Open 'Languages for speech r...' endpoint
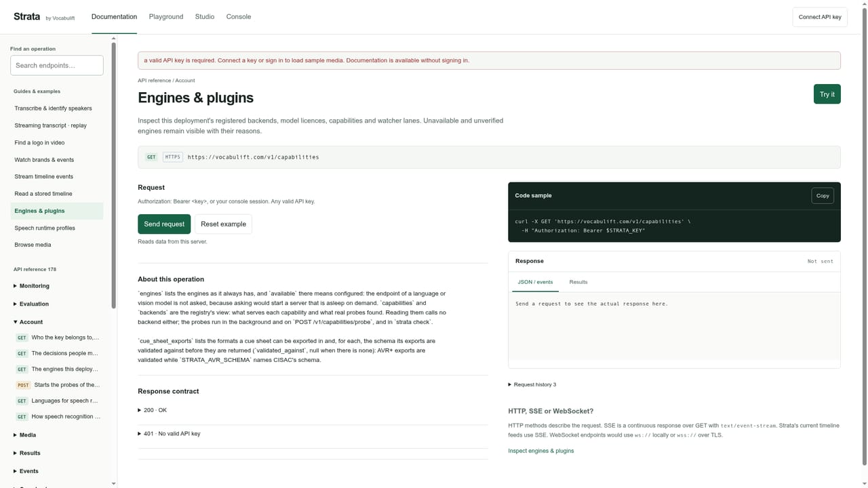868x488 pixels. pyautogui.click(x=58, y=401)
